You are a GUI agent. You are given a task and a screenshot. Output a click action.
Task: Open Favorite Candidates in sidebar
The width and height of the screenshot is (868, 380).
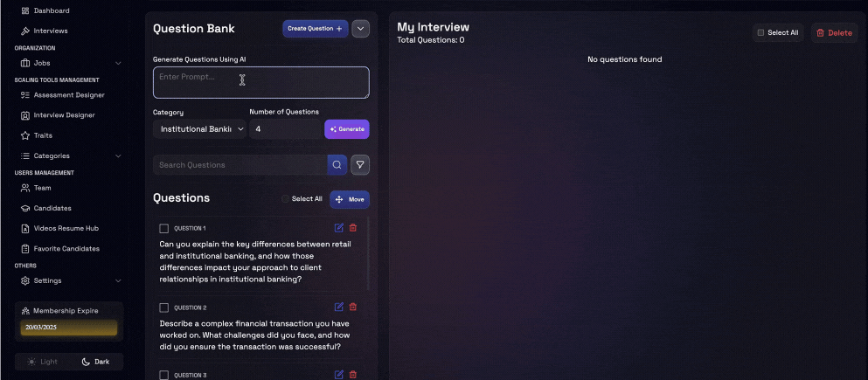coord(66,249)
